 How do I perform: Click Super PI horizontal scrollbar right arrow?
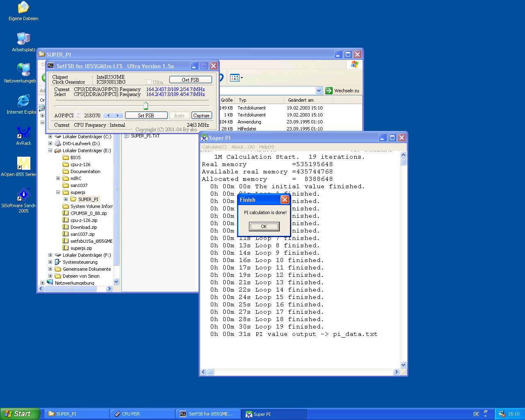[396, 372]
